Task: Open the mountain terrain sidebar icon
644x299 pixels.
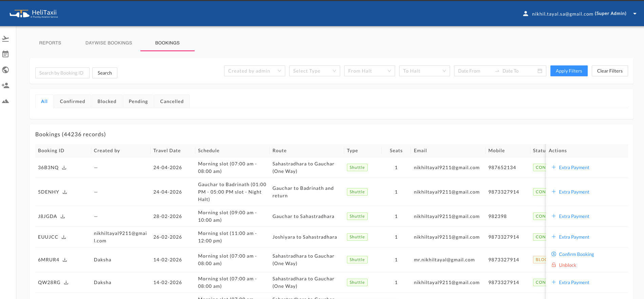Action: point(5,101)
